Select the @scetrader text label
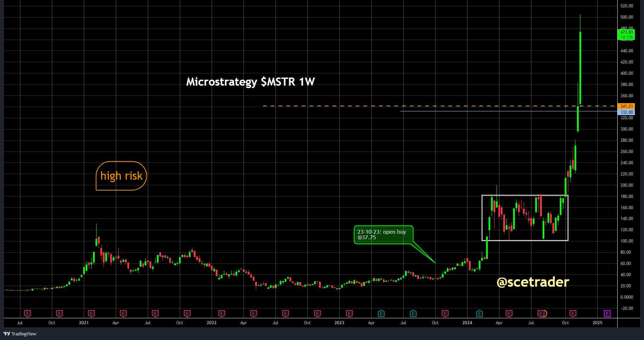 tap(533, 282)
